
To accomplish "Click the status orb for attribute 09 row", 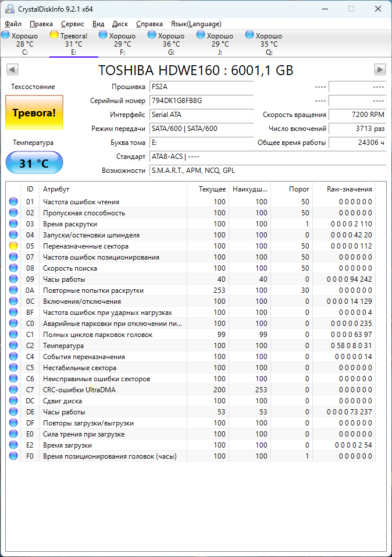I will pos(13,279).
